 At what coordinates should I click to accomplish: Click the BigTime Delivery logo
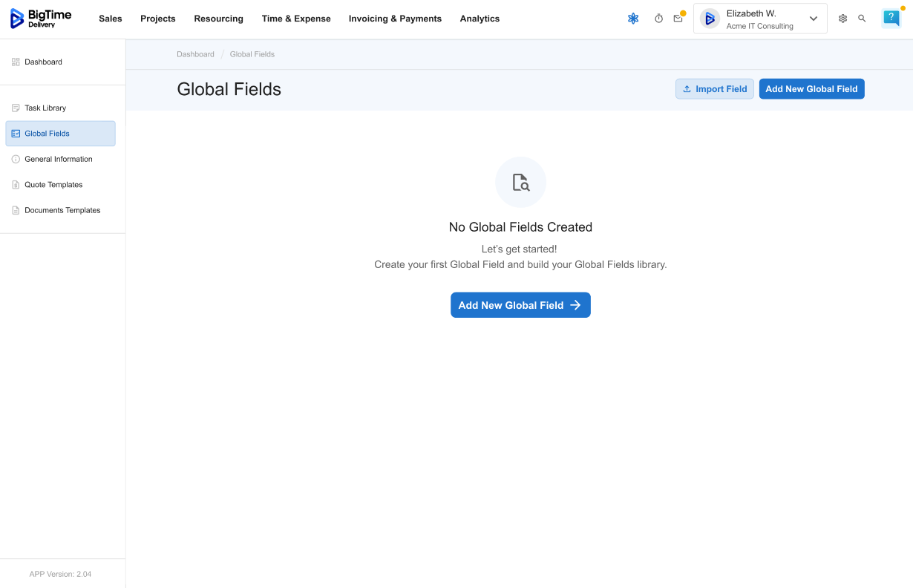(41, 19)
